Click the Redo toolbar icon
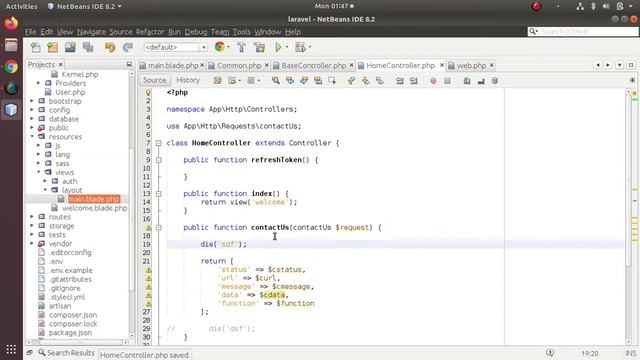 click(128, 47)
